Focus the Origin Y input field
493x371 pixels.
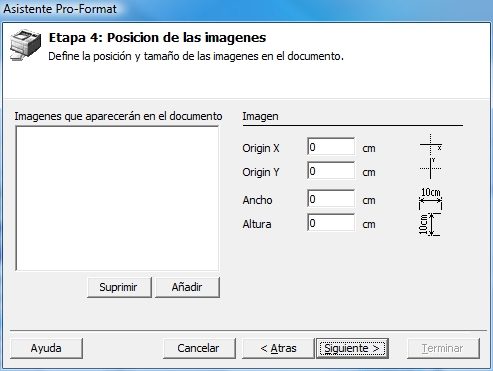coord(331,171)
